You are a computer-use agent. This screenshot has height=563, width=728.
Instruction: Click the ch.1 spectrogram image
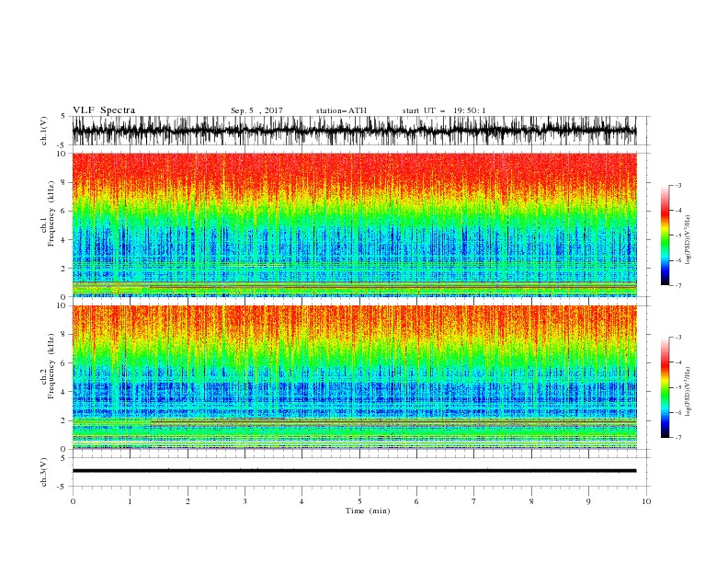pyautogui.click(x=354, y=224)
